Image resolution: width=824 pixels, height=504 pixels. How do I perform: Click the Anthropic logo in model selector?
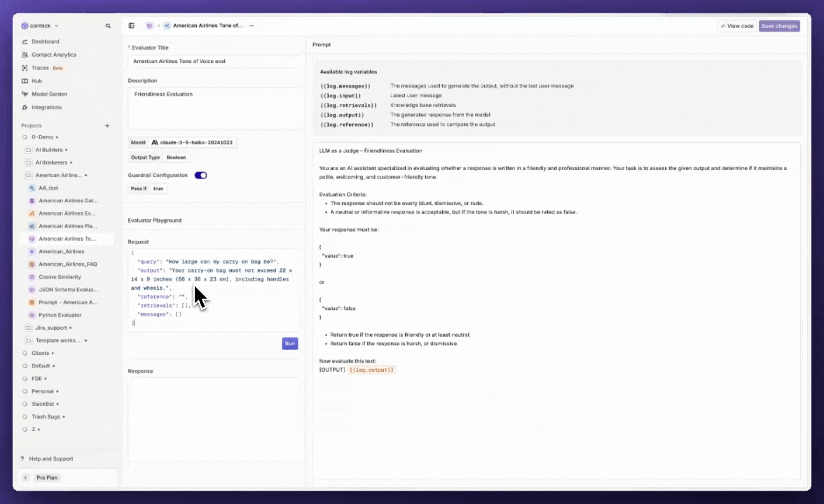155,142
